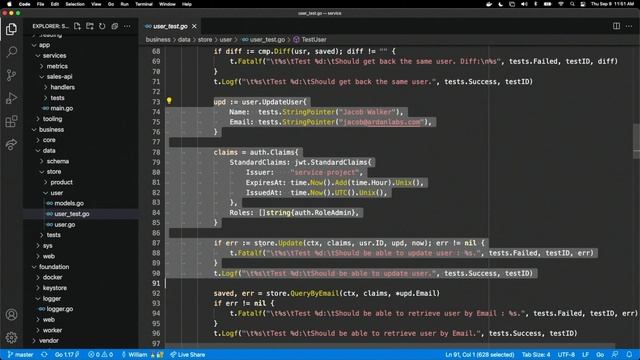Expand the schema folder

click(x=58, y=161)
